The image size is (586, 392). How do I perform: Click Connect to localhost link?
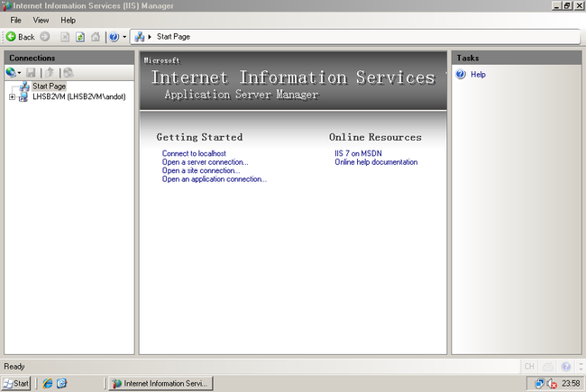tap(194, 153)
